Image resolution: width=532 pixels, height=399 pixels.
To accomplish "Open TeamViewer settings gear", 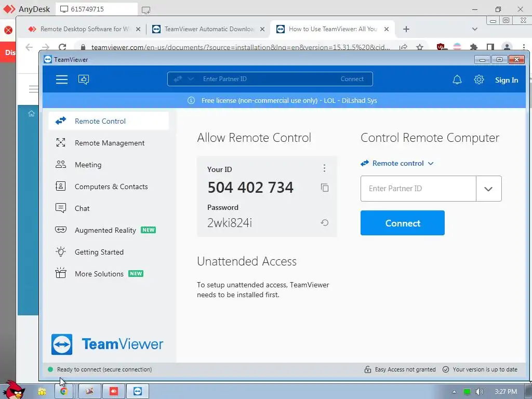I will [x=478, y=79].
